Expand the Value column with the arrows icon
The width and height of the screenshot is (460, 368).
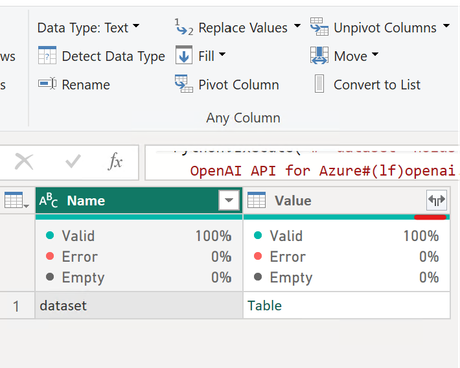click(x=437, y=200)
